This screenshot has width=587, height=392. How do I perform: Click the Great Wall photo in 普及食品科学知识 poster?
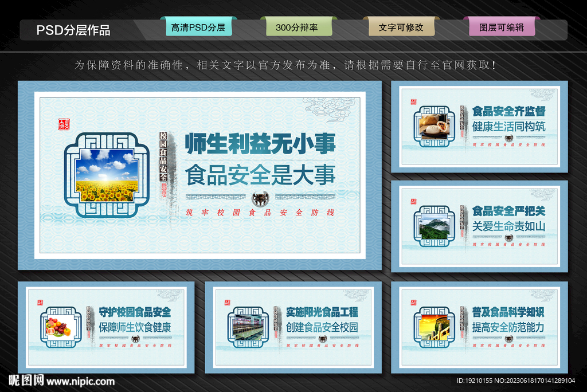[x=435, y=328]
